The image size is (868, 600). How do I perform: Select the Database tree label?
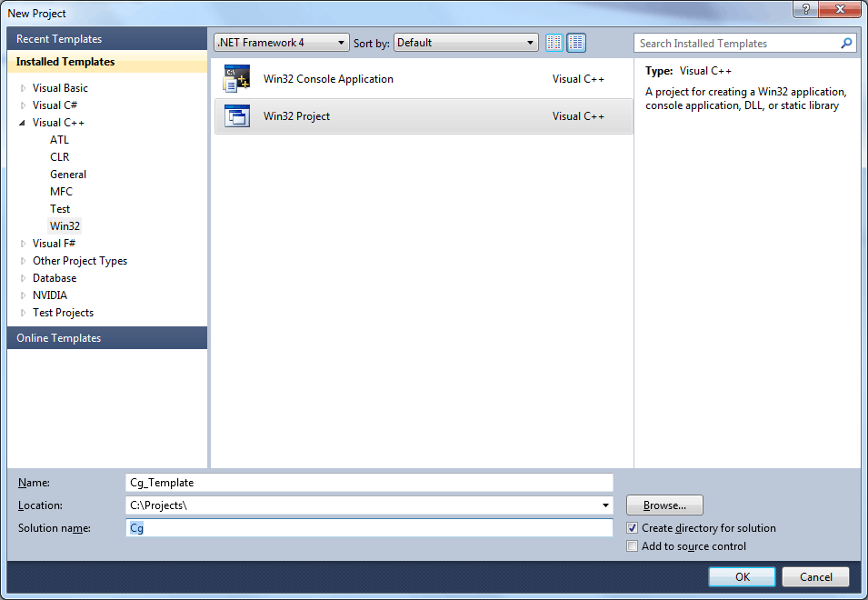point(55,278)
